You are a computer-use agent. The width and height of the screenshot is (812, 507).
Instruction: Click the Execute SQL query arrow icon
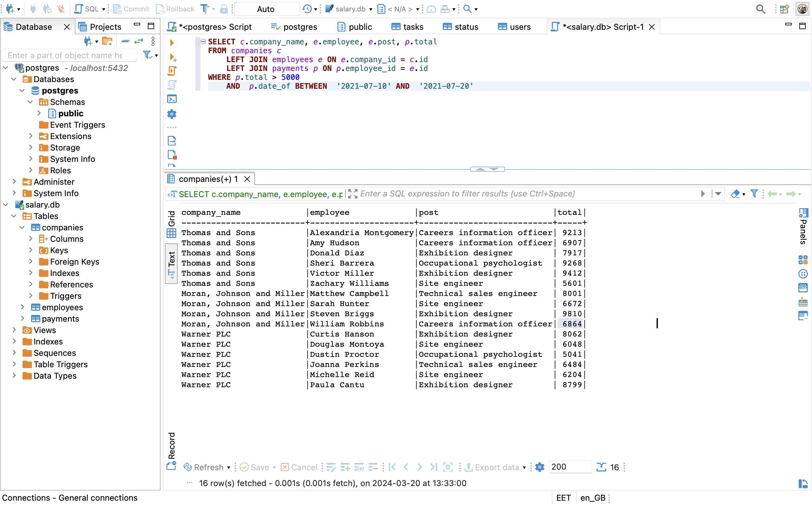pyautogui.click(x=172, y=42)
